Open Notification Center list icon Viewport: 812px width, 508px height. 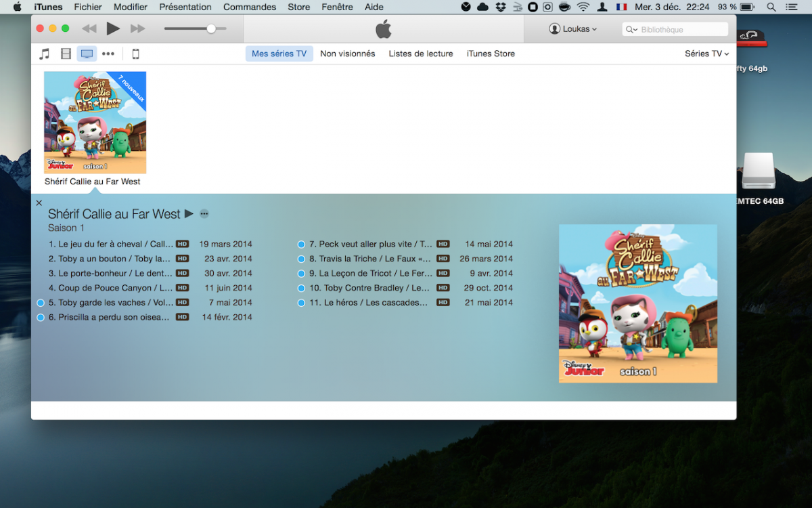point(792,7)
